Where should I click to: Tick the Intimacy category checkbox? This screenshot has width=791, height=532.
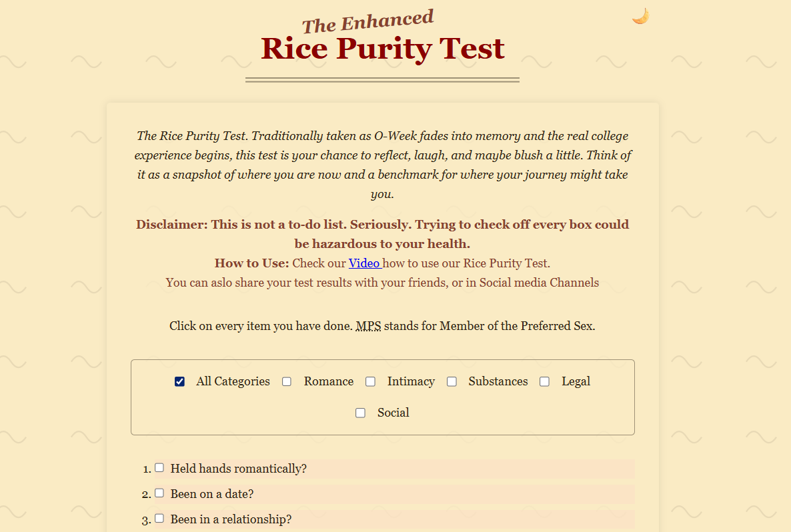370,381
